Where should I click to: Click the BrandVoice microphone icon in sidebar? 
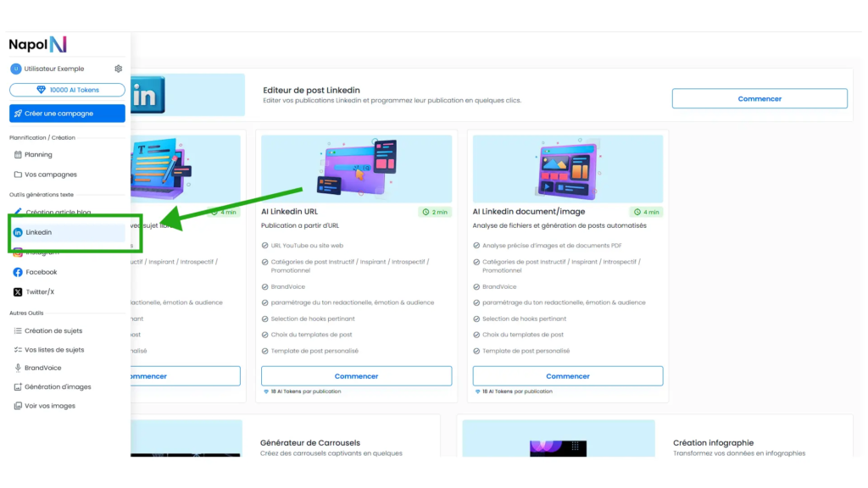(x=18, y=368)
